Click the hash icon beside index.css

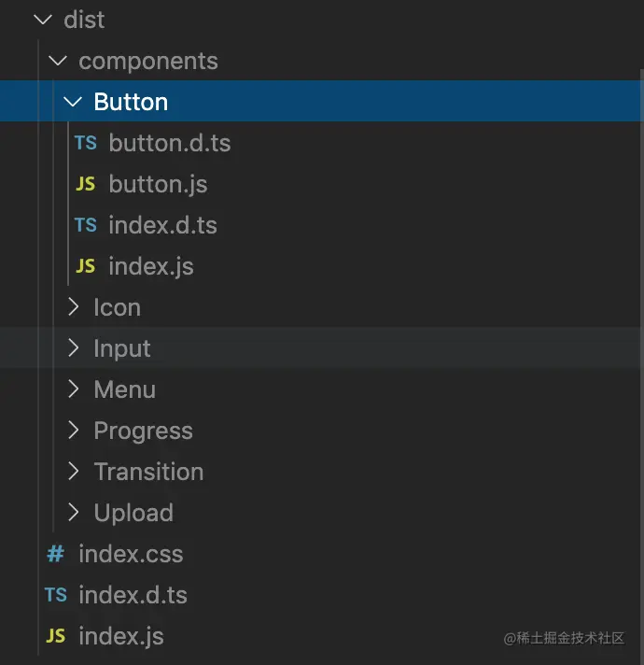point(56,554)
